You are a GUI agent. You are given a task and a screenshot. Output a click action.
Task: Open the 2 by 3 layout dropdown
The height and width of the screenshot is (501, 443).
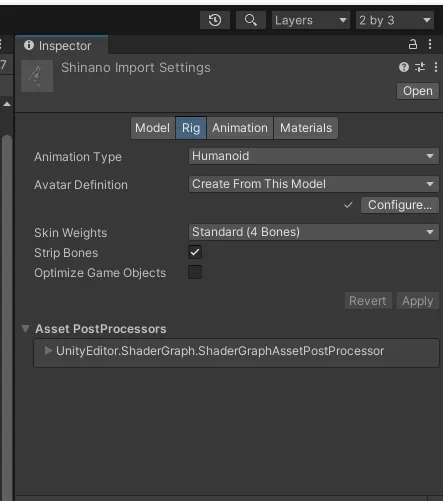click(x=395, y=20)
